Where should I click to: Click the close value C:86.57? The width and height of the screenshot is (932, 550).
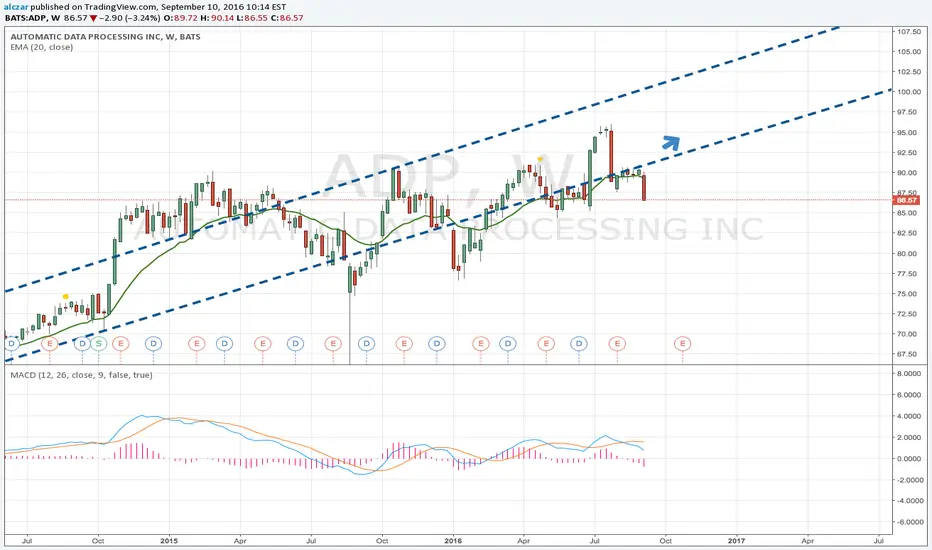pos(287,18)
